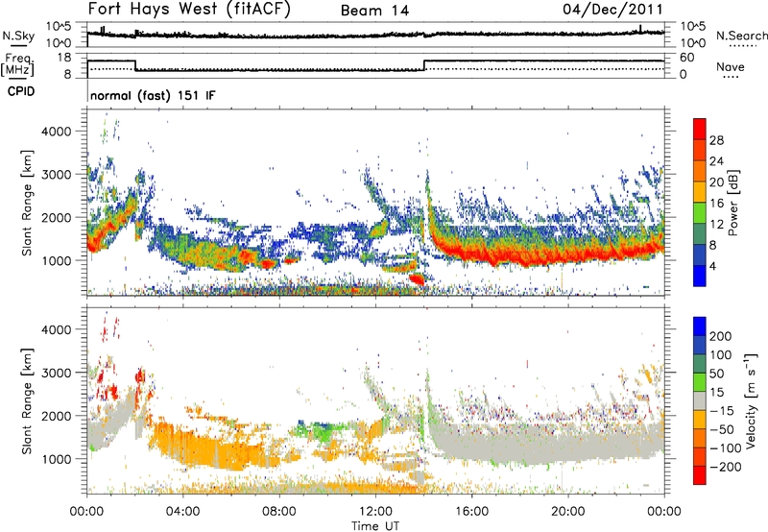Select '3000' tick in the power panel
Image resolution: width=768 pixels, height=532 pixels.
[x=56, y=175]
